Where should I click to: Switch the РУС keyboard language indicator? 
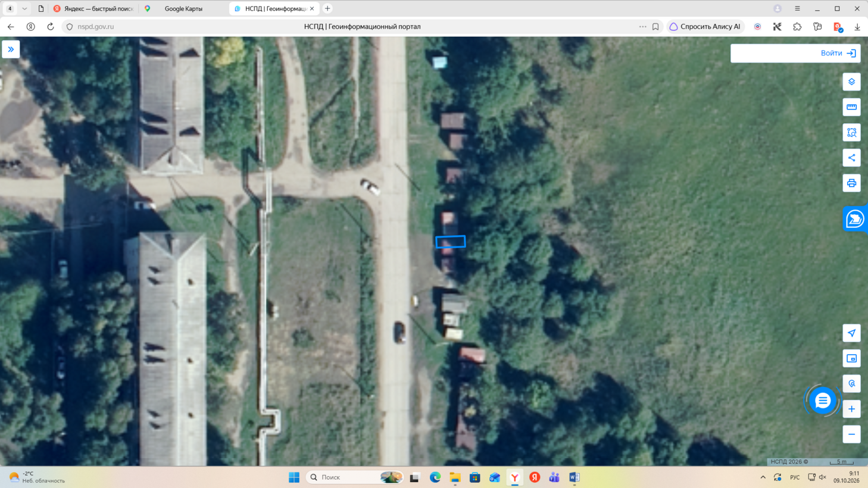795,477
